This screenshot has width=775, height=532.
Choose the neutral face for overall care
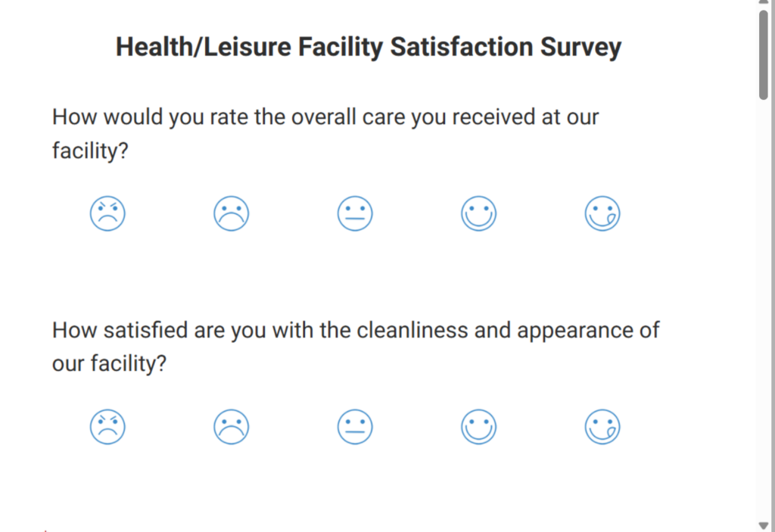(355, 213)
